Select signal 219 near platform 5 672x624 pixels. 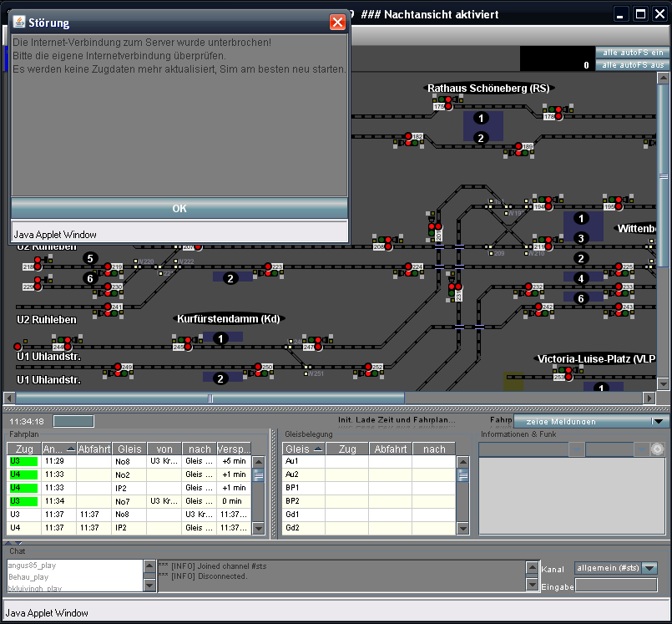point(108,270)
